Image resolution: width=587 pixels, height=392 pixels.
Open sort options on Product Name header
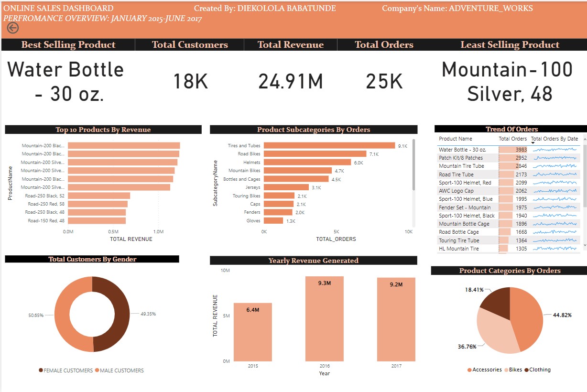[x=457, y=139]
